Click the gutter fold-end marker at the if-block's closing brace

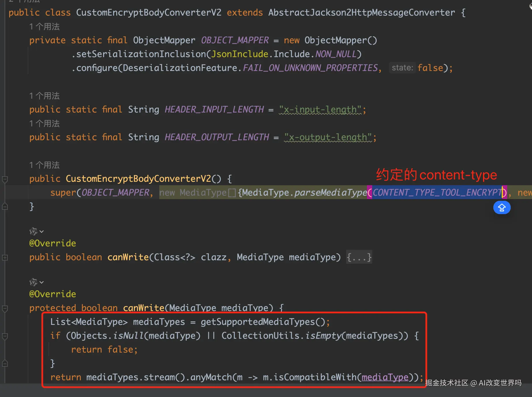5,363
